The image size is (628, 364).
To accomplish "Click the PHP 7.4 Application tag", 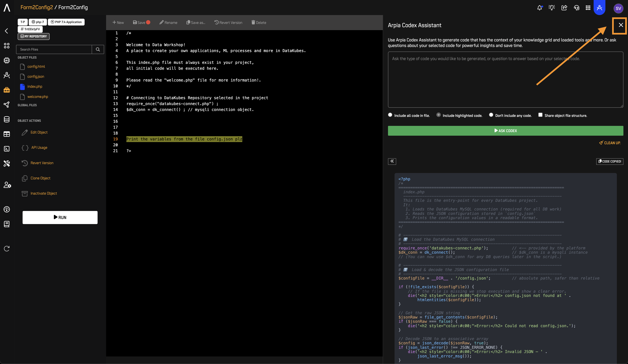I will click(x=66, y=22).
